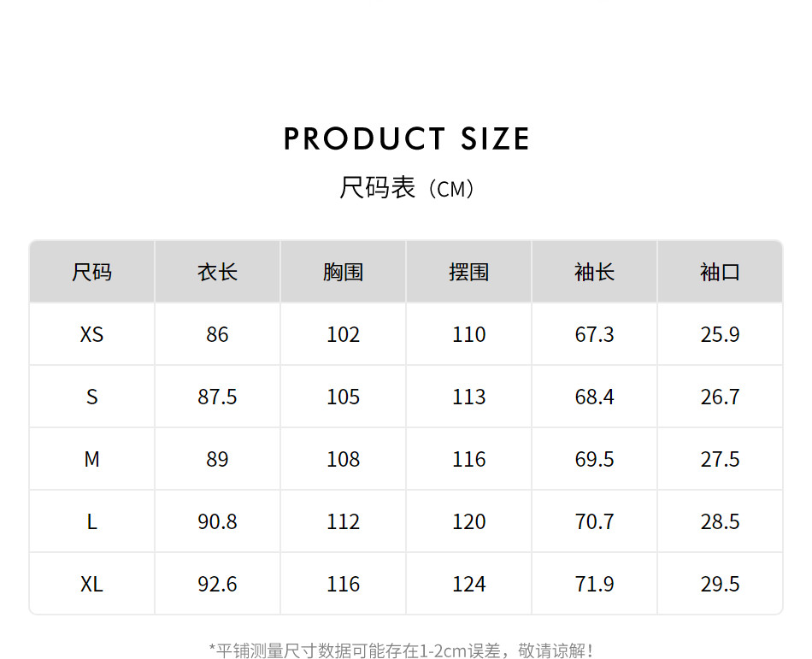This screenshot has width=812, height=659.
Task: Select the XL size row label
Action: pyautogui.click(x=92, y=584)
